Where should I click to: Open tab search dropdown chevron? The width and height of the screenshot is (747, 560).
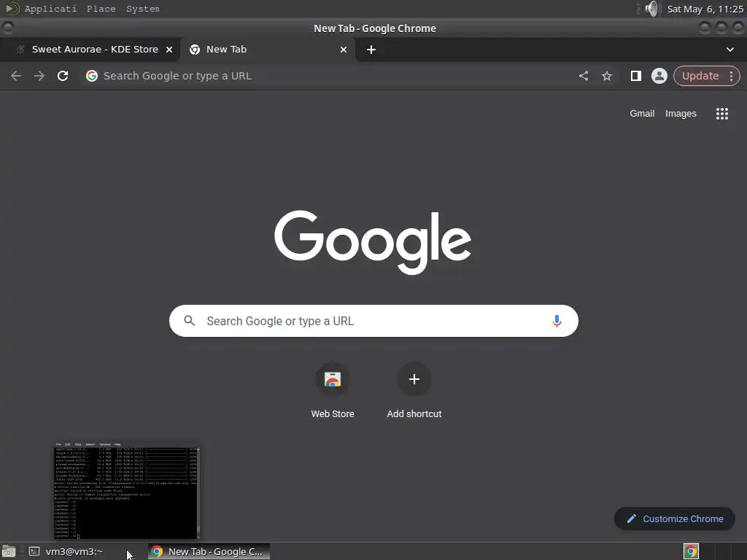tap(729, 50)
